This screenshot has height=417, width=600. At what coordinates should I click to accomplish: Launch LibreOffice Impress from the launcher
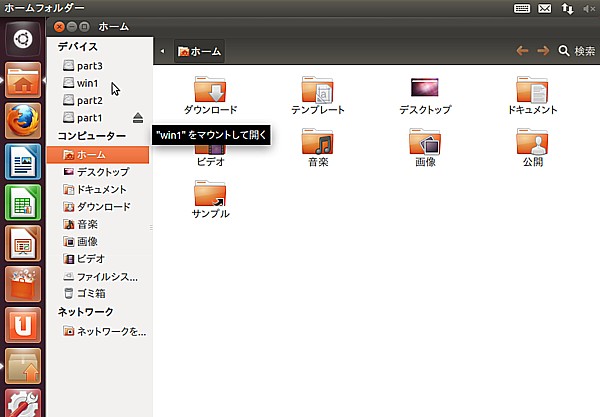click(23, 244)
